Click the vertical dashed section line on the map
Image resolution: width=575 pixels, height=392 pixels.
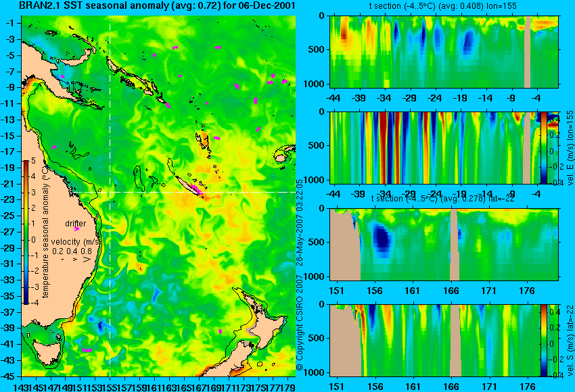pyautogui.click(x=110, y=196)
